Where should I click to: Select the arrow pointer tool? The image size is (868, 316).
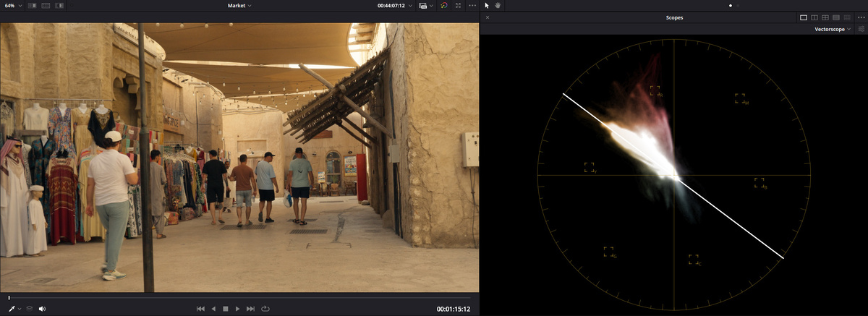tap(487, 5)
